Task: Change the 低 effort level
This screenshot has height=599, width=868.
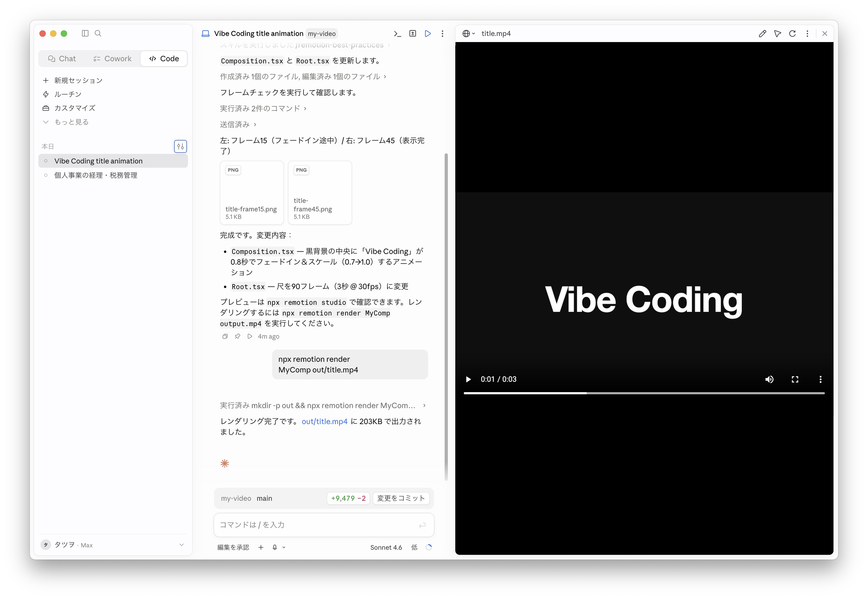Action: click(x=414, y=547)
